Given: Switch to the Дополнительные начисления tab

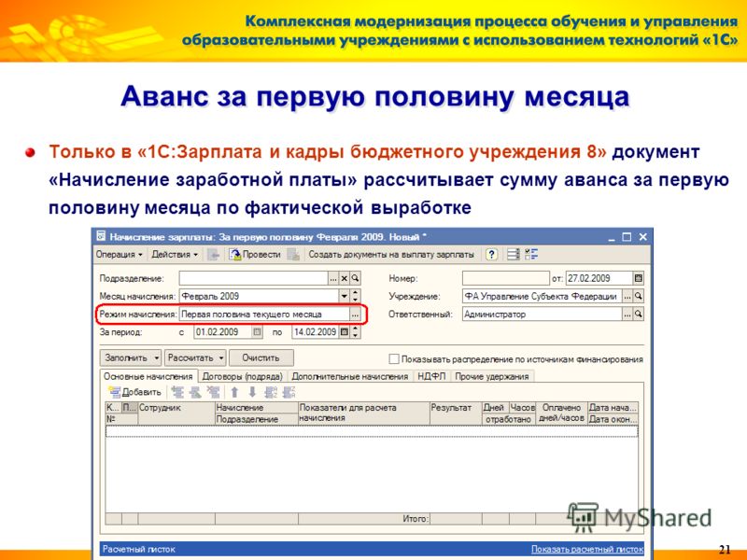Looking at the screenshot, I should tap(349, 377).
